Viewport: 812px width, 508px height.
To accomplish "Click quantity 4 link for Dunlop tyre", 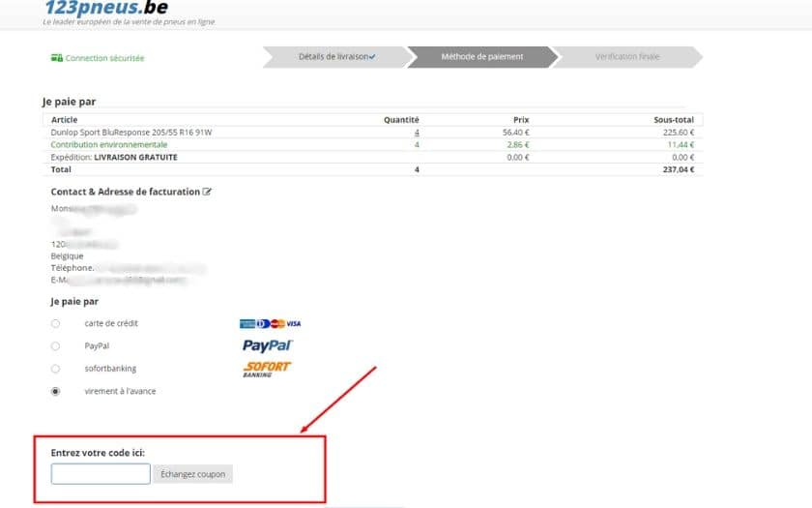I will point(417,133).
